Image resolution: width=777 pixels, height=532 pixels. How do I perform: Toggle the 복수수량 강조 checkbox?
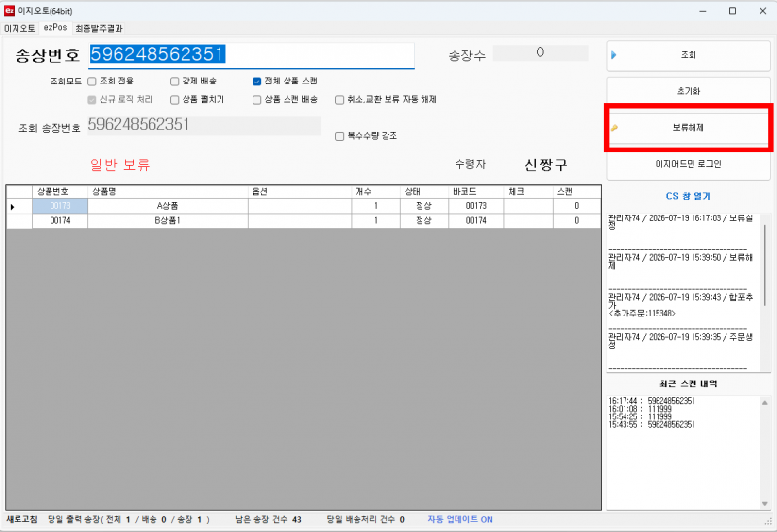339,136
